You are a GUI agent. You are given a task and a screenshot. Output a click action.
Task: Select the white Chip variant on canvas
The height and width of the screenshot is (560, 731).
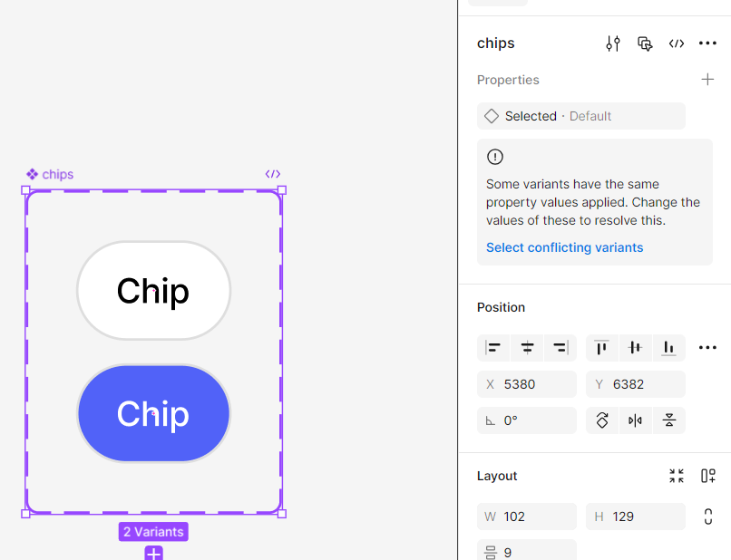154,291
